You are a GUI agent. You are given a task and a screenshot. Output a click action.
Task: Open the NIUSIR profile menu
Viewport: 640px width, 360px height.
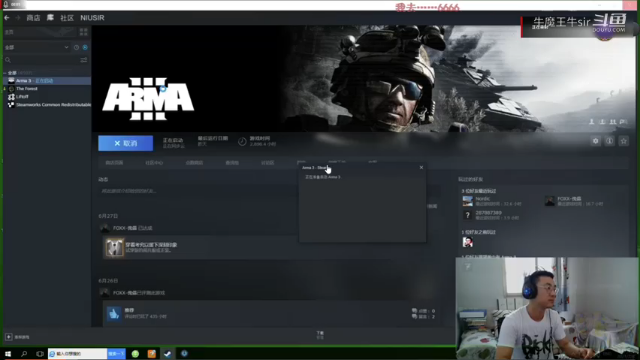(92, 18)
